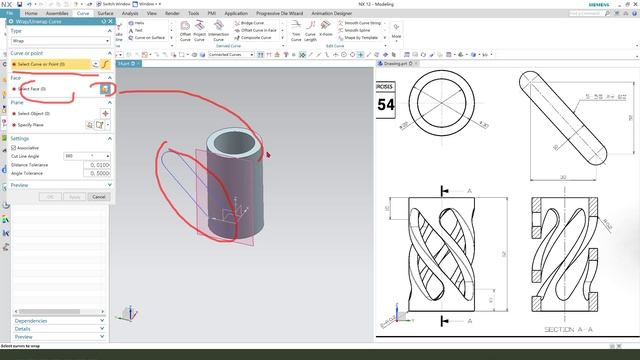This screenshot has height=360, width=640.
Task: Click the Find a Command search field
Action: (587, 13)
